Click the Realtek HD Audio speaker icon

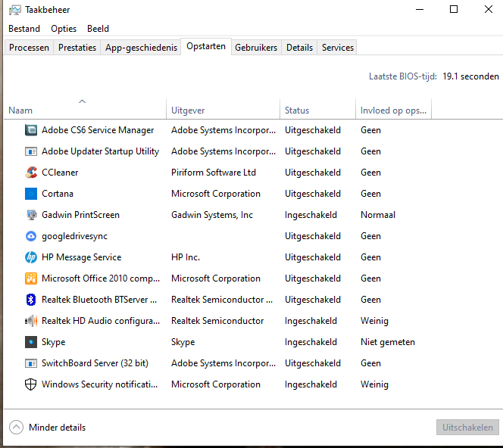pos(31,321)
